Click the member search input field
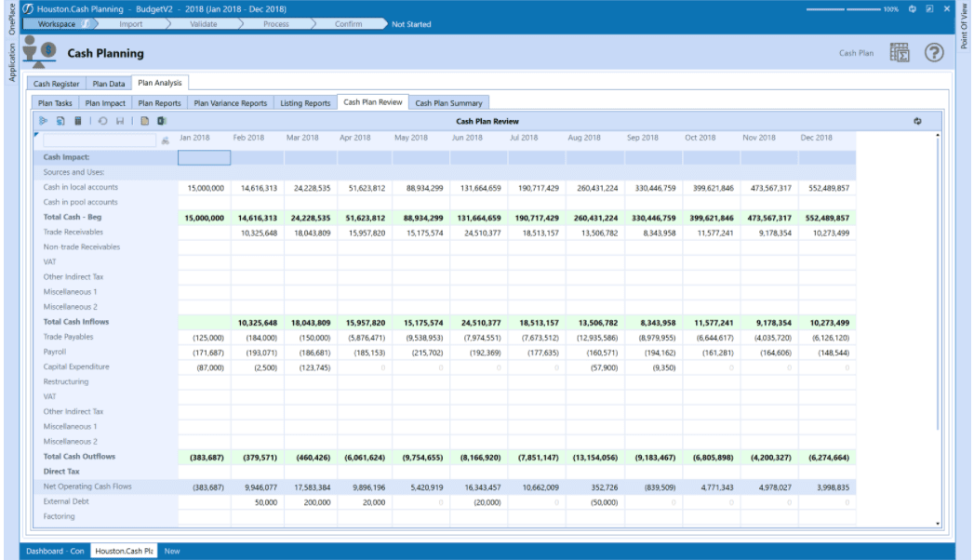974x560 pixels. pos(102,138)
